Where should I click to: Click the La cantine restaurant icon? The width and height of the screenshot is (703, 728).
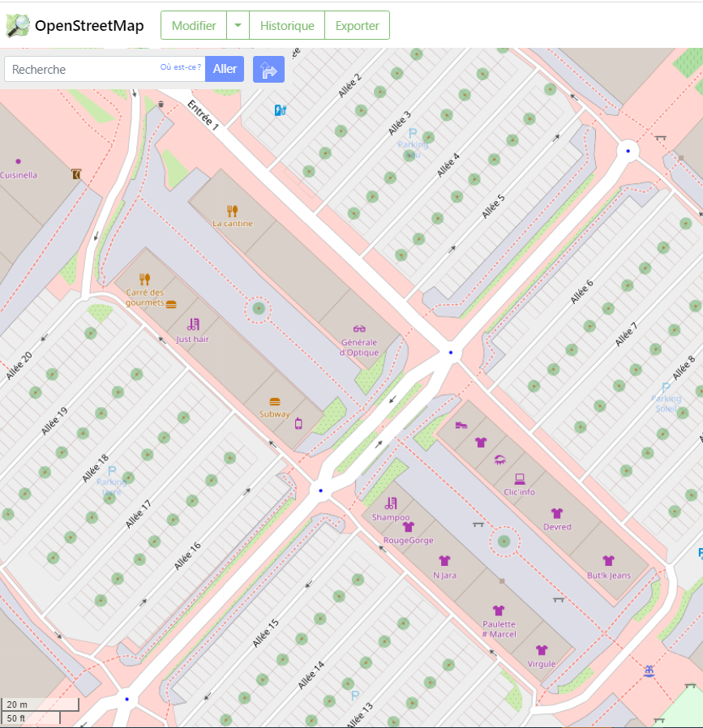click(x=232, y=212)
